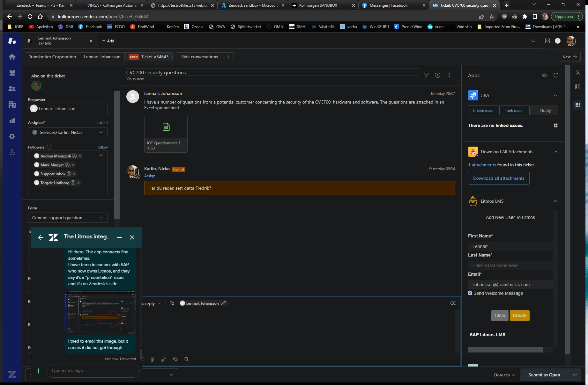Uncheck Send Welcome Message checkbox
The image size is (588, 385).
pyautogui.click(x=470, y=293)
